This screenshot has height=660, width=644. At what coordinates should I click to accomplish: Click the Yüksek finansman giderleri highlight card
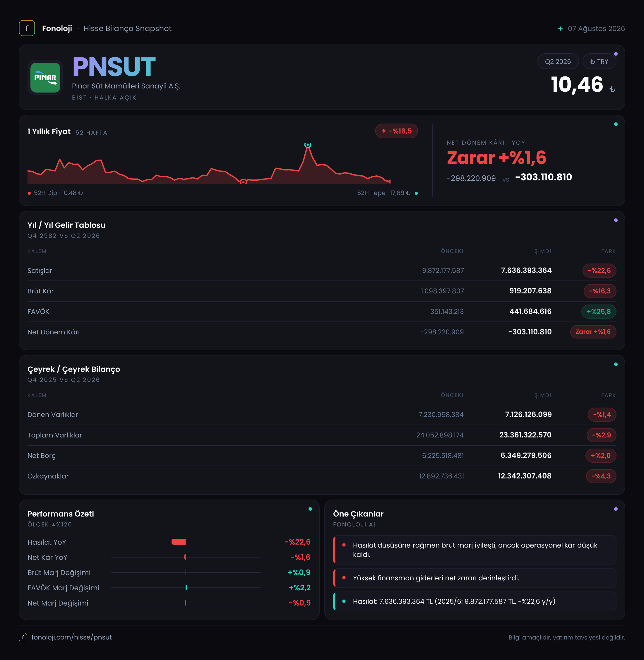[x=475, y=578]
